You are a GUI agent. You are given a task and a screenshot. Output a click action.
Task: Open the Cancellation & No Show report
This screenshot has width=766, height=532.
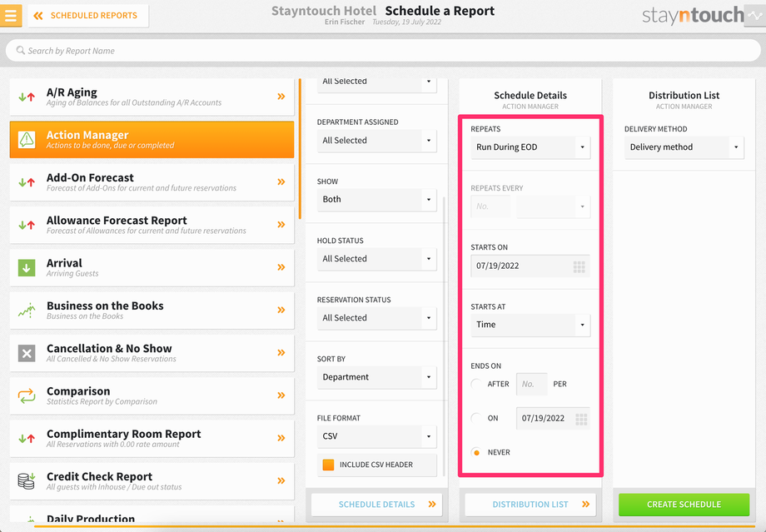152,353
